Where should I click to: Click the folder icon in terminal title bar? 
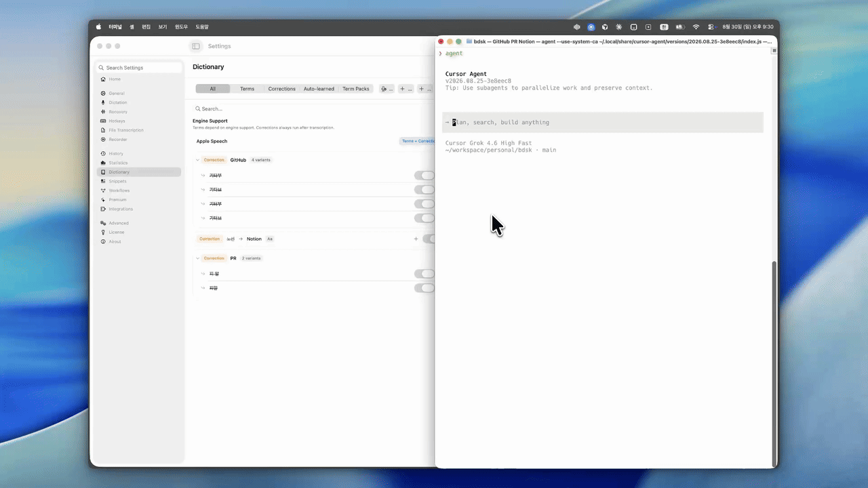click(x=469, y=41)
